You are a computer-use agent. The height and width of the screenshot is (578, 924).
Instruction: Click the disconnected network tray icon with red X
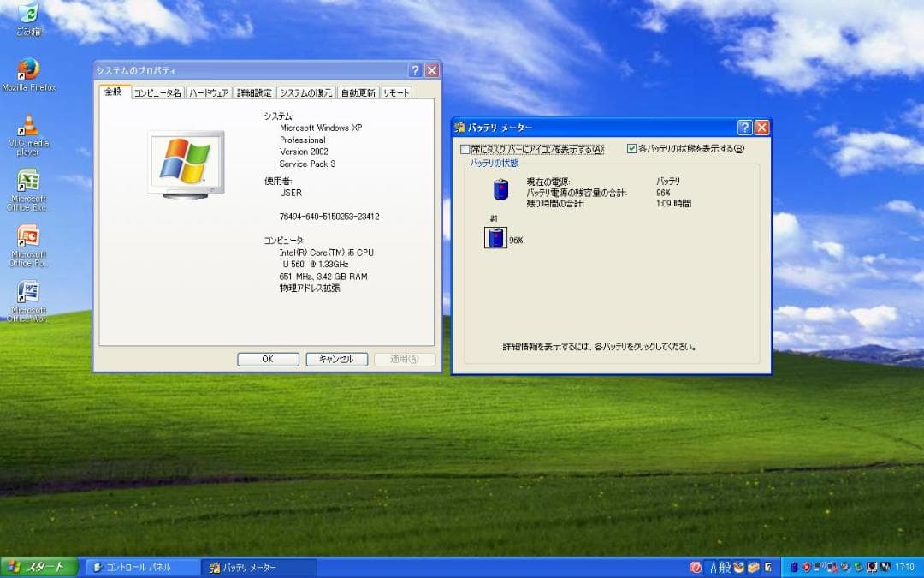pyautogui.click(x=832, y=568)
